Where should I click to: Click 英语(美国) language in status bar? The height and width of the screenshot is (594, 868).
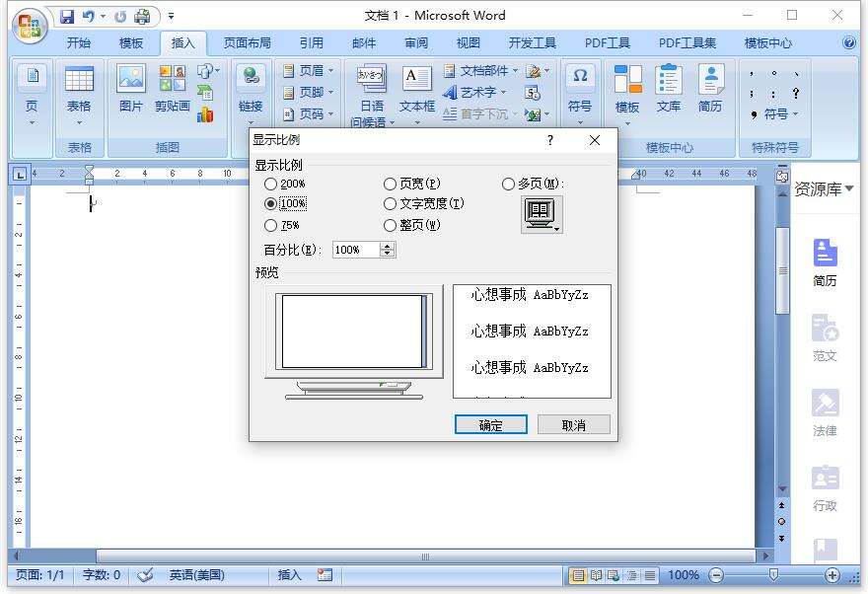click(196, 575)
